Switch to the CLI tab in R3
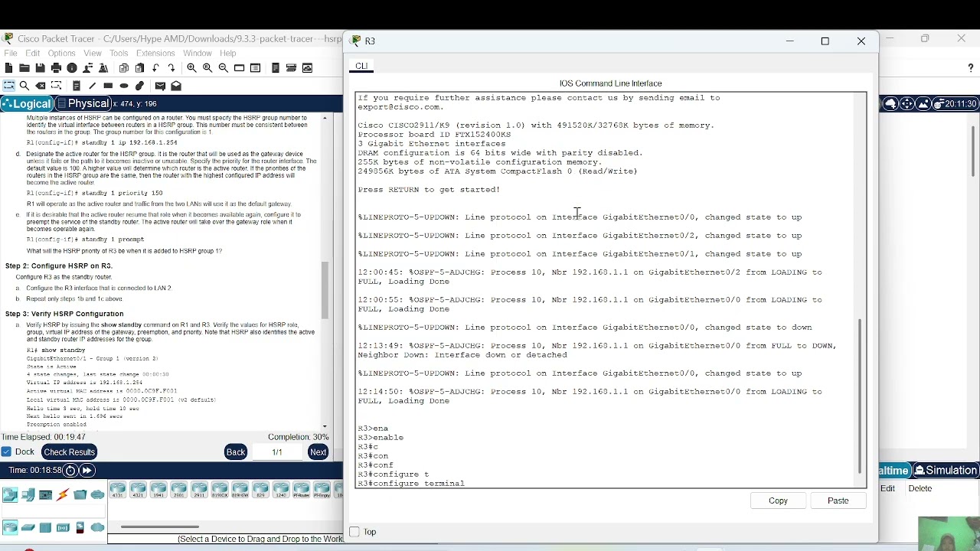The image size is (980, 551). click(x=361, y=66)
